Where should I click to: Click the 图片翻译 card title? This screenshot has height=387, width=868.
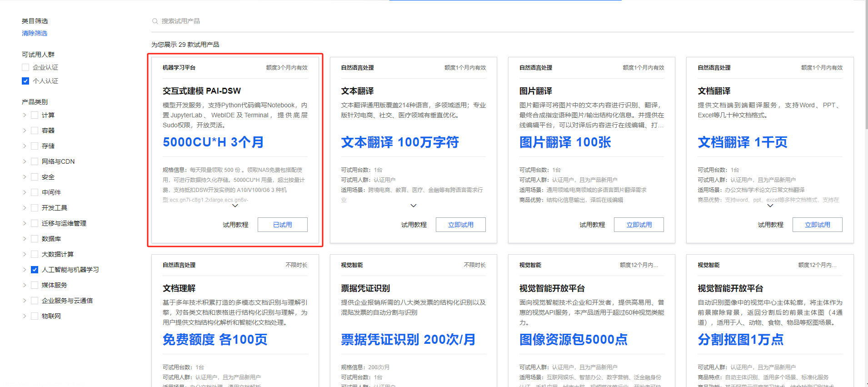pos(536,91)
